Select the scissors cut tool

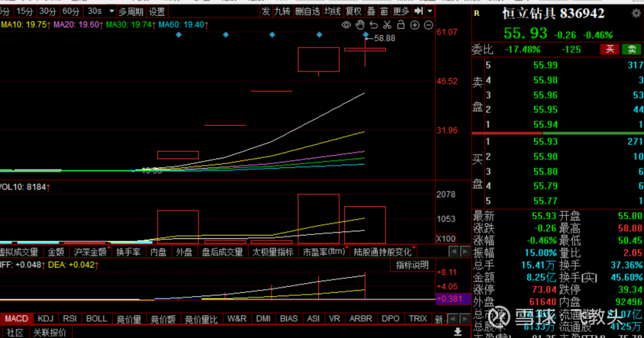click(387, 25)
